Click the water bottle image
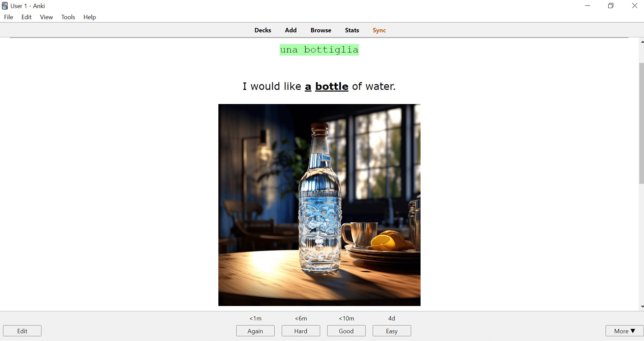This screenshot has height=341, width=644. tap(319, 205)
